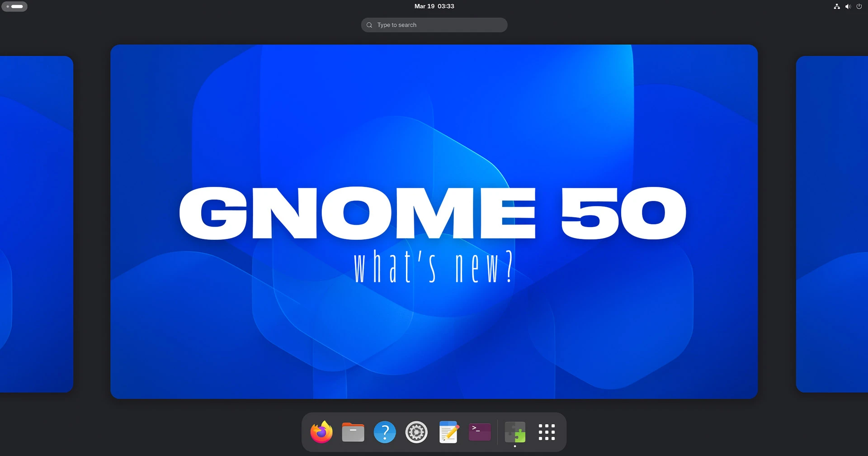
Task: Launch the Text Editor from dock
Action: pyautogui.click(x=448, y=432)
